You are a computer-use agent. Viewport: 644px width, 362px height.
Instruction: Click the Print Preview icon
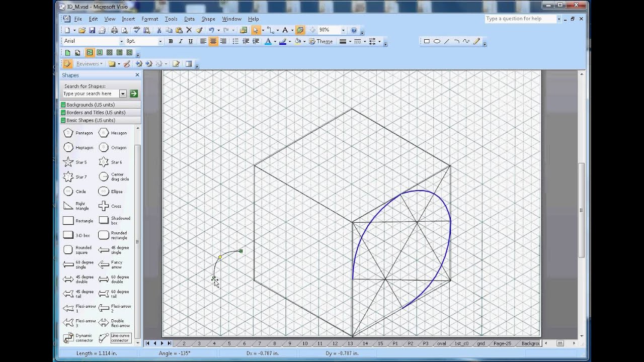pos(124,30)
